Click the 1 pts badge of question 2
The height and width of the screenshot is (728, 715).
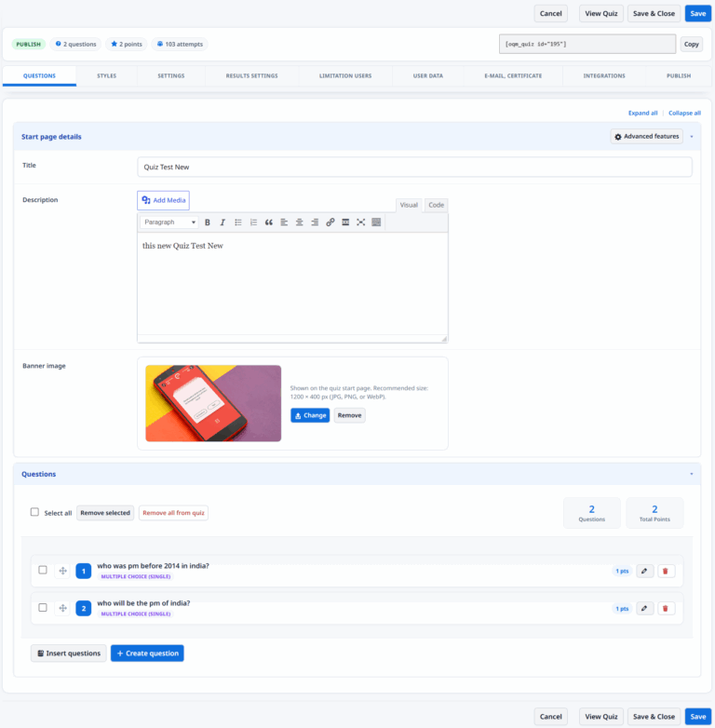click(622, 609)
